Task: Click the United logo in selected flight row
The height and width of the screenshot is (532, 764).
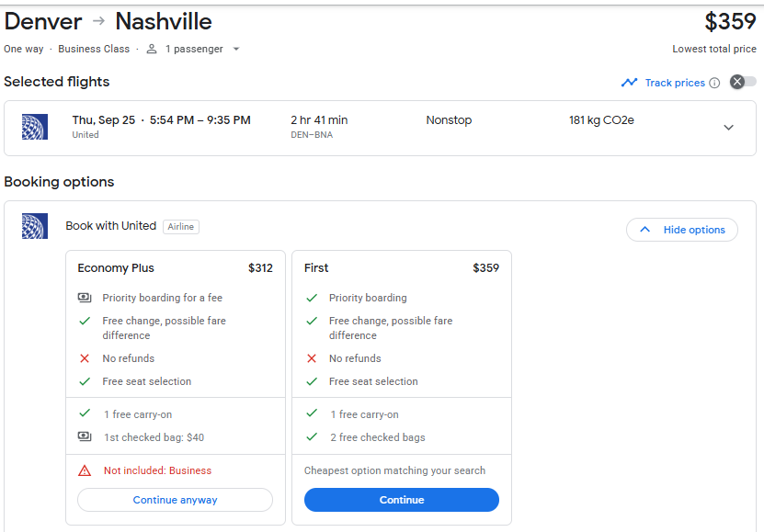Action: (x=35, y=128)
